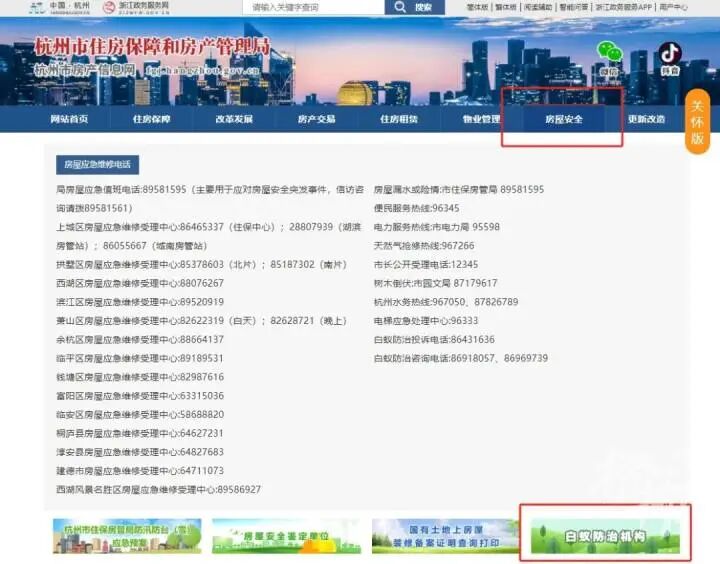
Task: Click the line 临平区房屋应急维修受理中心:89189531
Action: point(140,358)
